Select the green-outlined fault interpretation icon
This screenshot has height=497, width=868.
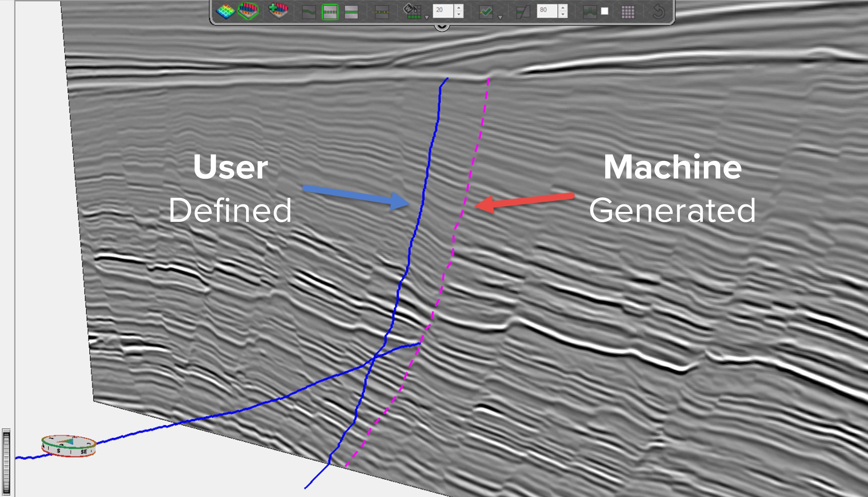(x=248, y=11)
